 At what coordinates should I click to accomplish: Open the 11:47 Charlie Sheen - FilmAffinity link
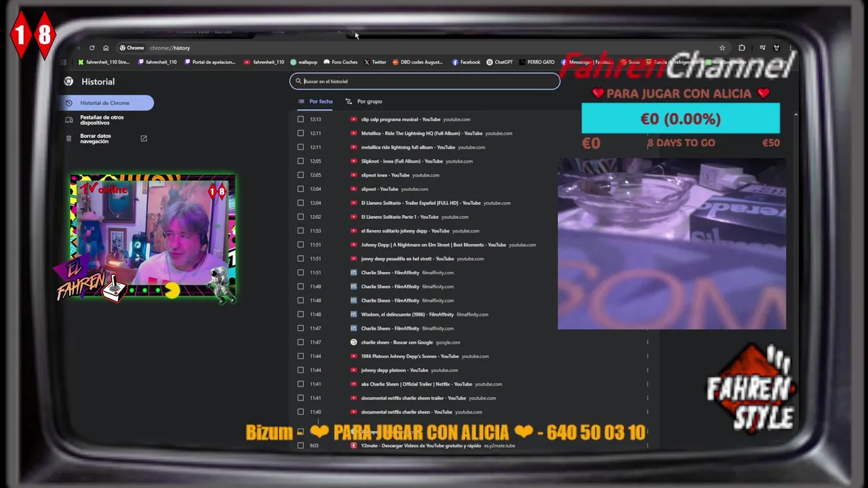[390, 329]
